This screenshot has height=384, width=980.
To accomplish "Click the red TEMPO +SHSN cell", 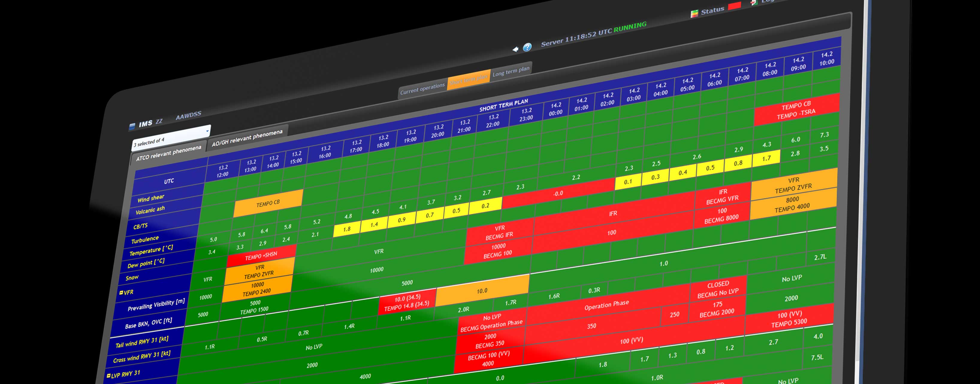I will [261, 256].
